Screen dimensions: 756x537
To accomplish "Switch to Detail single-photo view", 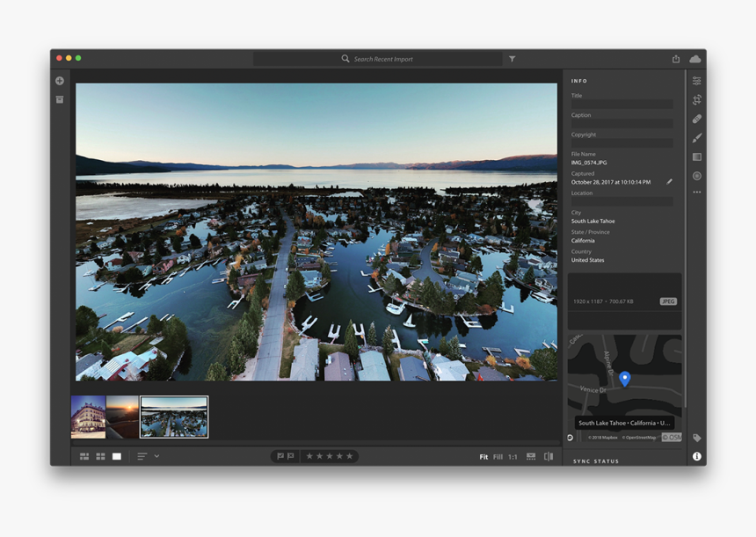I will tap(117, 456).
